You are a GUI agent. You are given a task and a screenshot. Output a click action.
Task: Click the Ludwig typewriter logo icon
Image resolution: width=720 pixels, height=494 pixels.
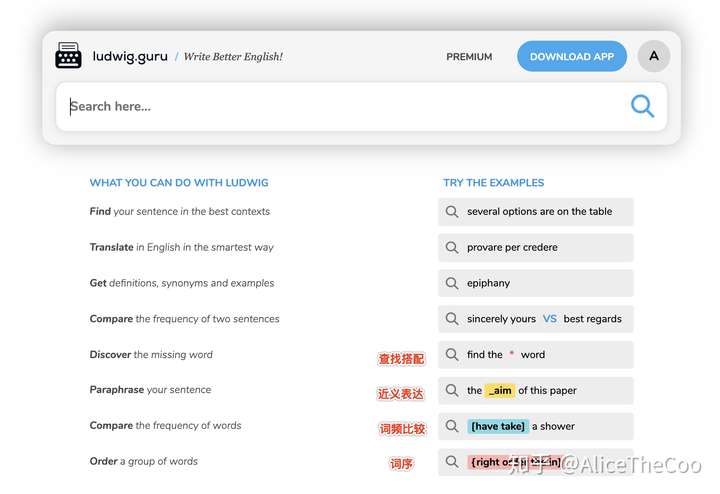(x=68, y=56)
